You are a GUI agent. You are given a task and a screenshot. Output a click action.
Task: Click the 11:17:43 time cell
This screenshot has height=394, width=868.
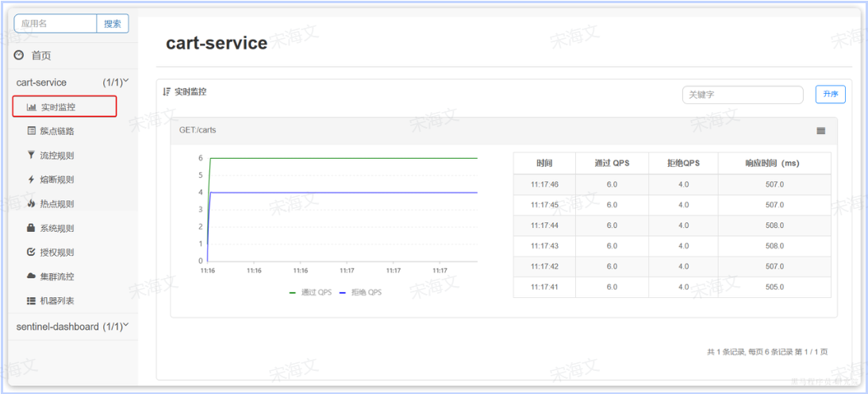544,246
